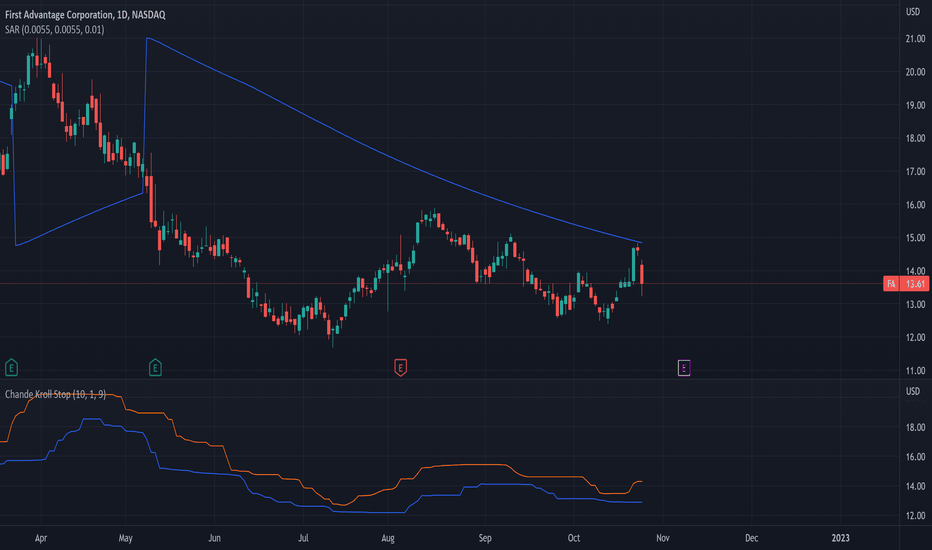Click the 13.61 current price label

pyautogui.click(x=915, y=284)
